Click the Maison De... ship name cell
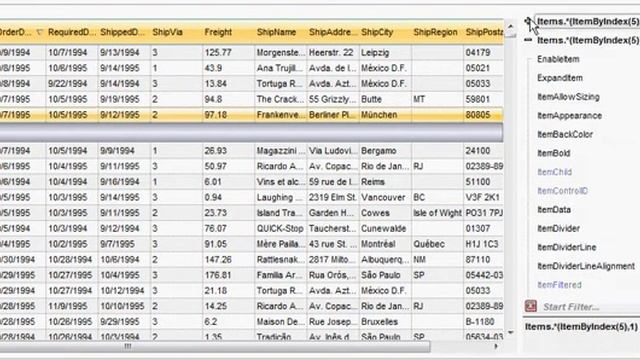 pyautogui.click(x=280, y=322)
